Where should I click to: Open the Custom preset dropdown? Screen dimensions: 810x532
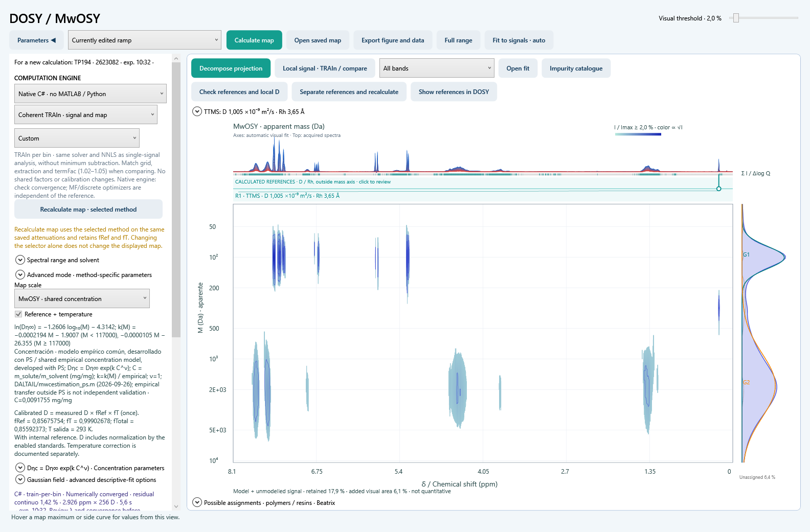pyautogui.click(x=77, y=138)
